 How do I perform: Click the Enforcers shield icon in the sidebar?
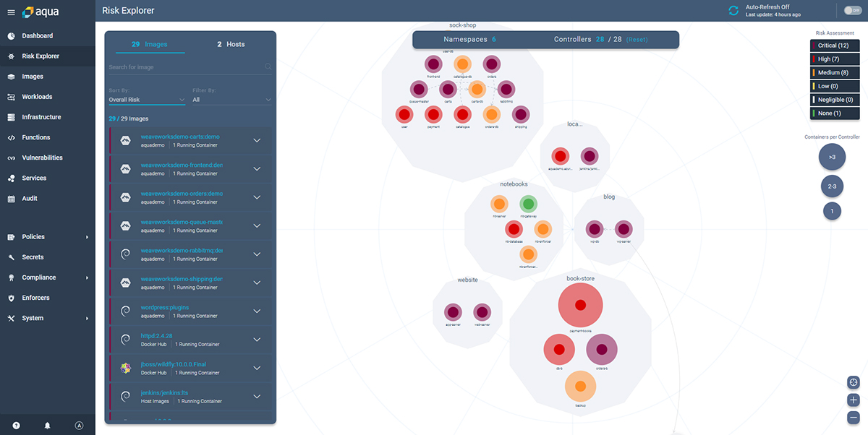click(x=11, y=298)
